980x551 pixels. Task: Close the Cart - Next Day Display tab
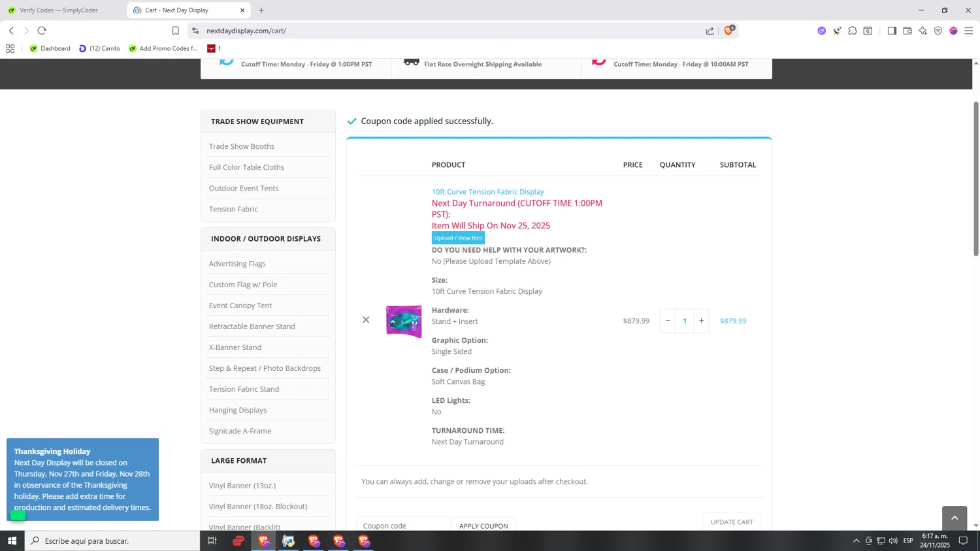pos(242,10)
